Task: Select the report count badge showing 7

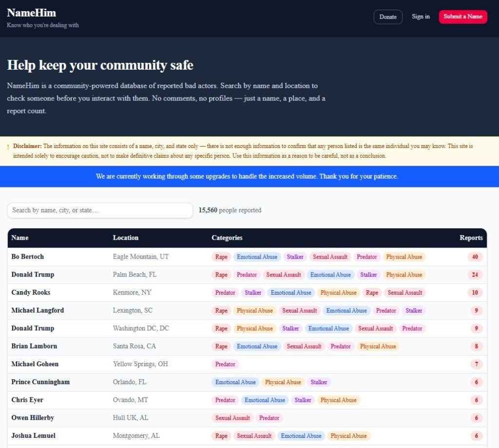Action: [476, 364]
